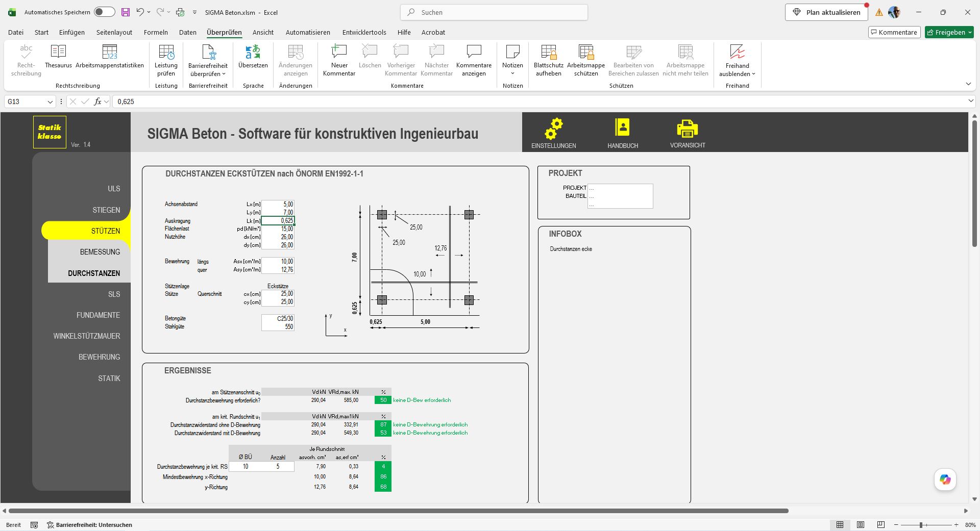Click the warning triangle icon in title bar
This screenshot has width=980, height=531.
(879, 12)
